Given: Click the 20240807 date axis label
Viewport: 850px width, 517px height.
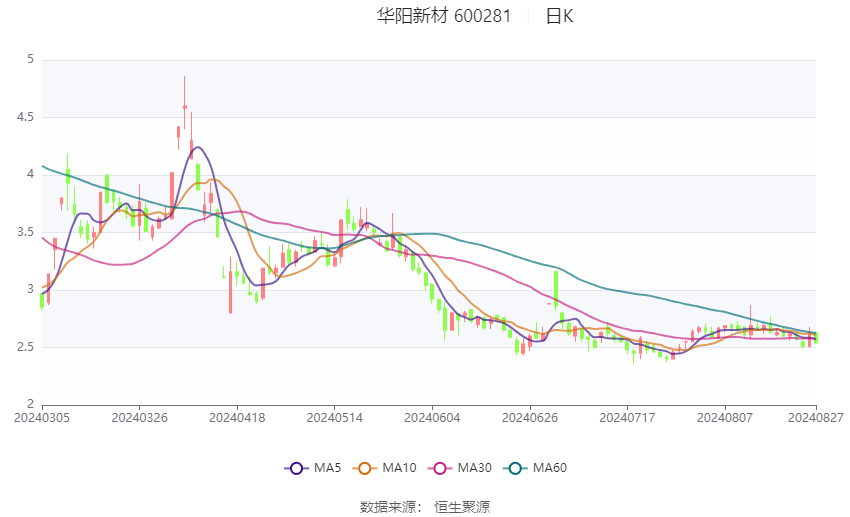Looking at the screenshot, I should [725, 418].
